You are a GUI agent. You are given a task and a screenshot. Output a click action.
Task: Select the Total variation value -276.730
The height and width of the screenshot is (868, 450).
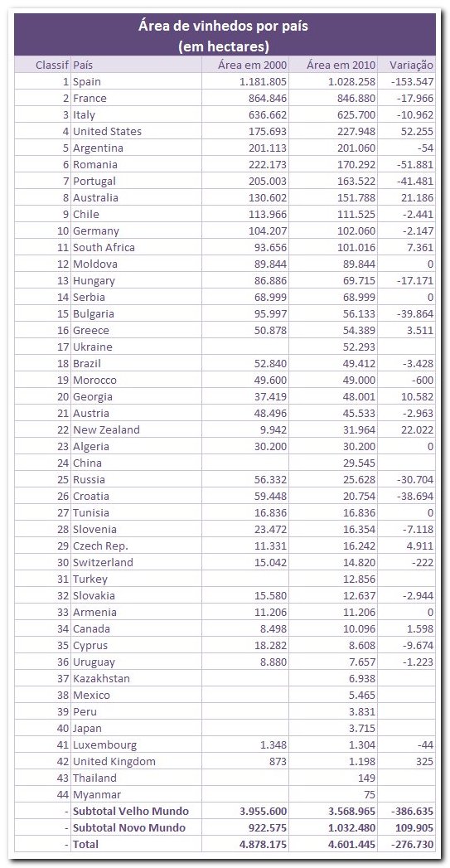pyautogui.click(x=412, y=844)
